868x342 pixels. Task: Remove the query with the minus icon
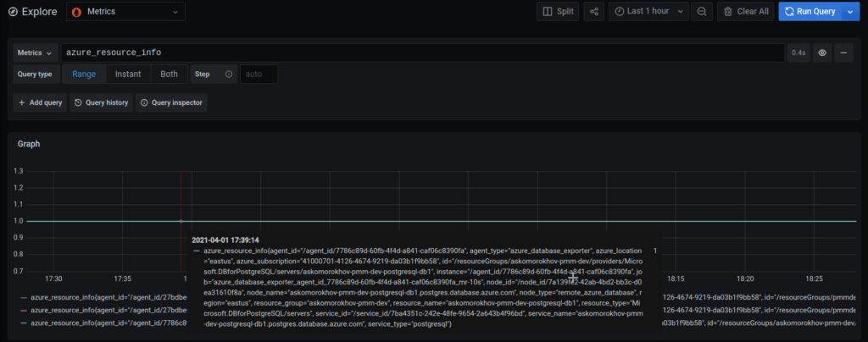tap(843, 52)
